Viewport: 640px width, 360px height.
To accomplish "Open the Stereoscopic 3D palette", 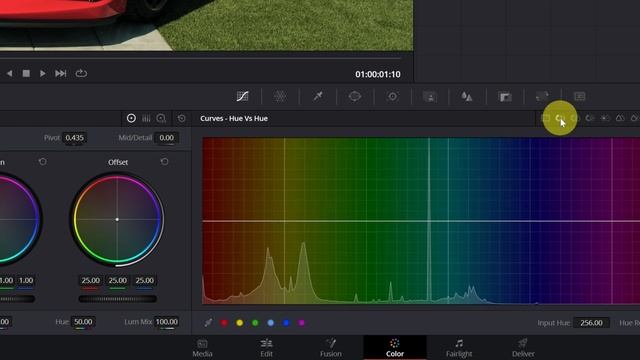I will click(580, 96).
